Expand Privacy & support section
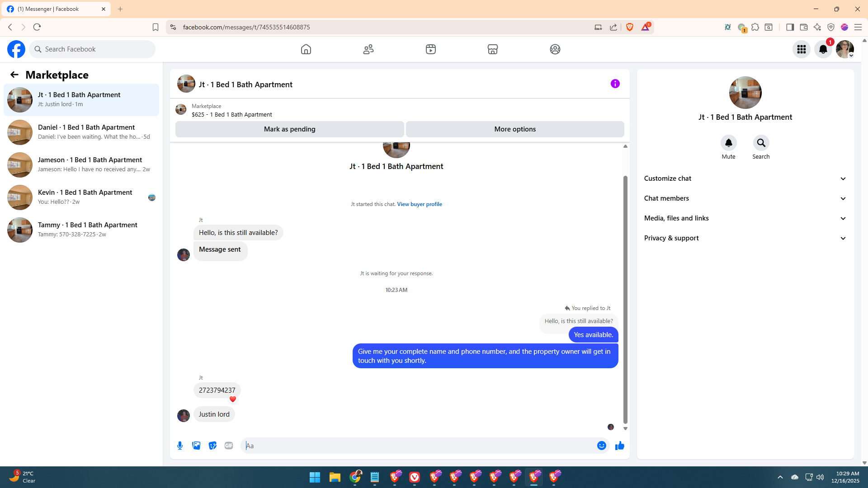The width and height of the screenshot is (868, 488). pyautogui.click(x=745, y=238)
